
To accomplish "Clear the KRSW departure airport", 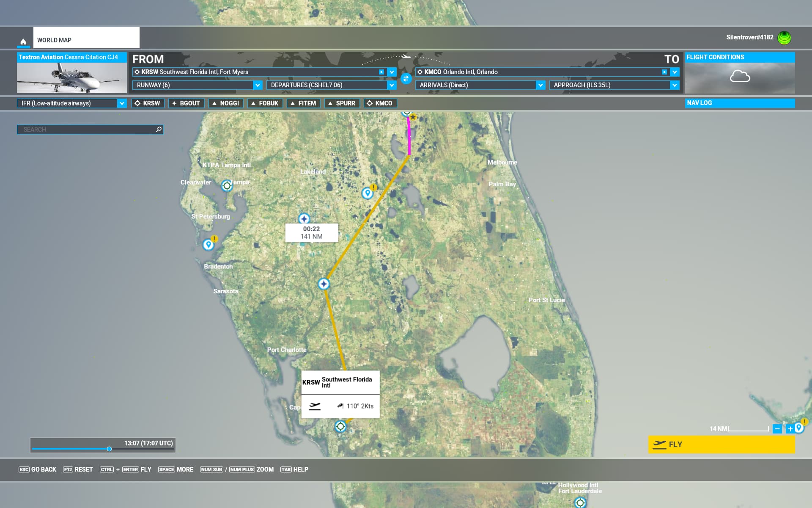I will pyautogui.click(x=381, y=72).
